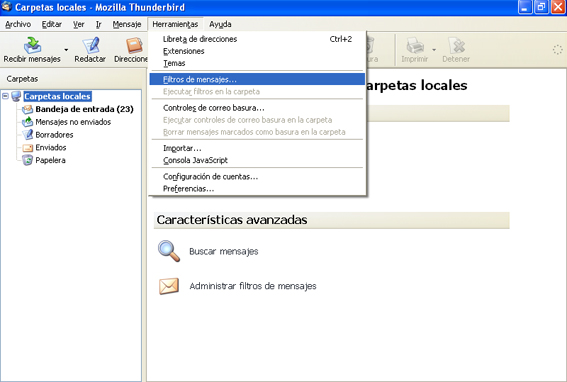Screen dimensions: 567x382
Task: Select Filtros de mensajes… menu entry
Action: pos(257,79)
